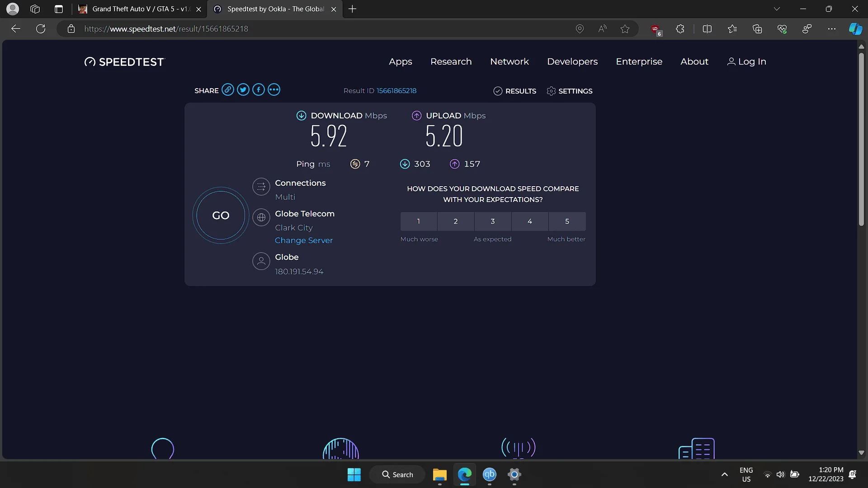Rate download speed 1 Much worse
The width and height of the screenshot is (868, 488).
coord(419,221)
